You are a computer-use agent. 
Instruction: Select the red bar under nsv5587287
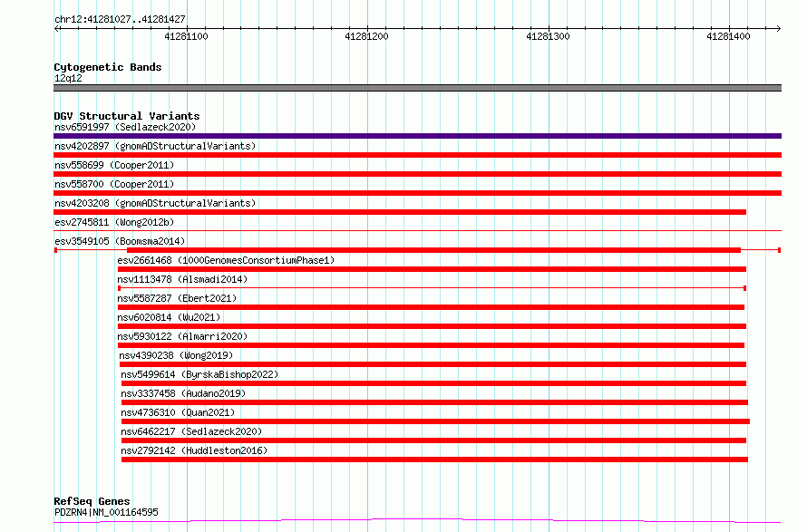(431, 307)
